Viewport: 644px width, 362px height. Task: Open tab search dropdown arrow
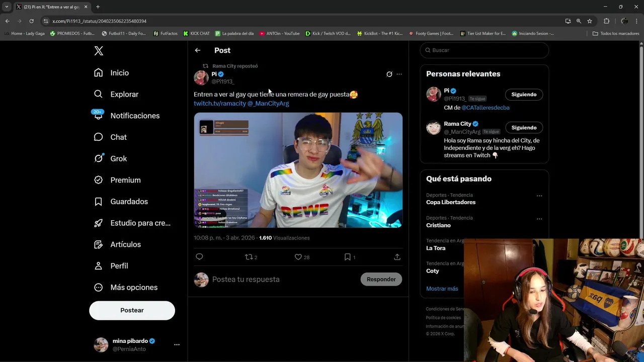click(7, 7)
